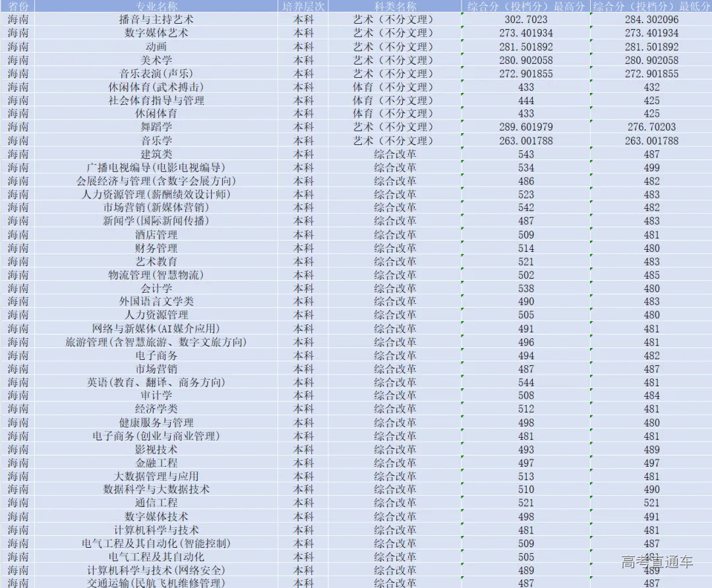Viewport: 712px width, 588px height.
Task: Click the 播音与主持艺术 major cell
Action: (x=156, y=20)
